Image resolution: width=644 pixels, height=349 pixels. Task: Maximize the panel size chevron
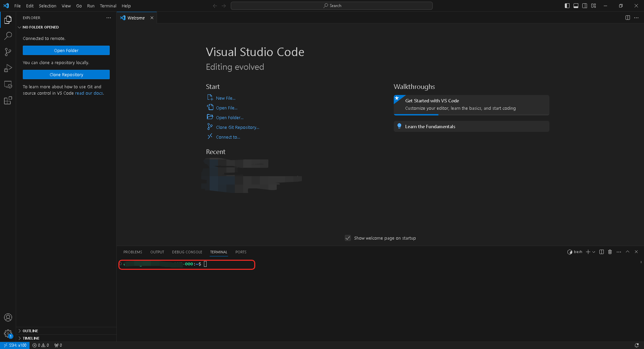(628, 252)
